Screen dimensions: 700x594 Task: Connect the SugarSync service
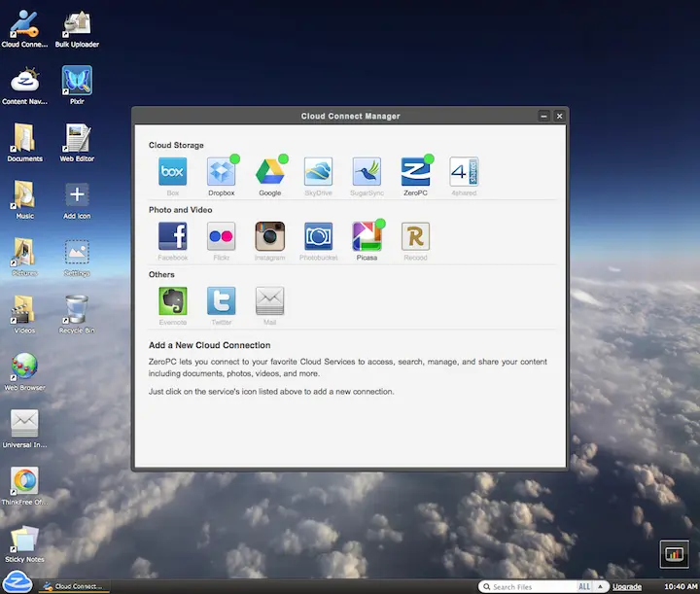367,171
